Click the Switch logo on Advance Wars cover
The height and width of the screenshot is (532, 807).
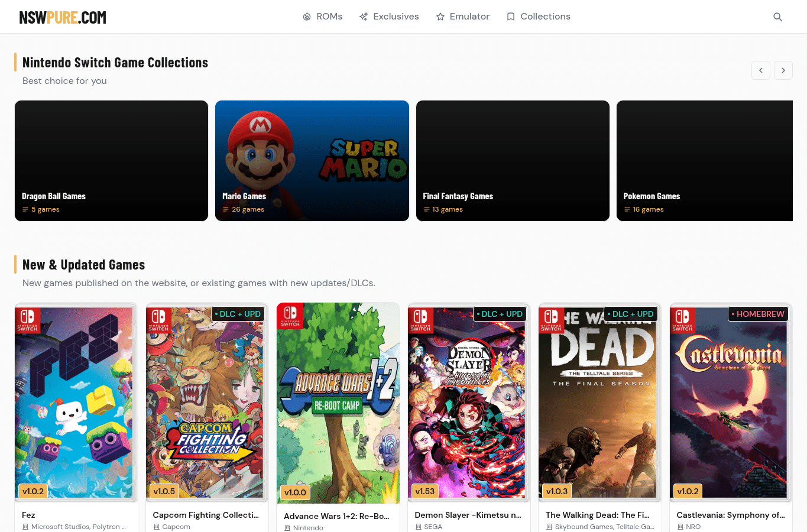click(290, 316)
